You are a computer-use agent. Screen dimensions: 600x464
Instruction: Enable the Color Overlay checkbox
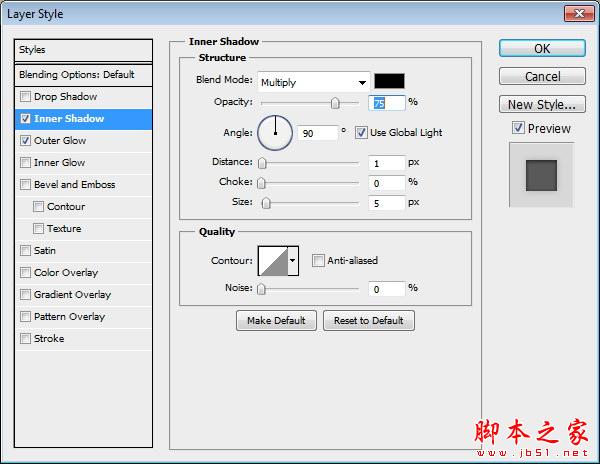pyautogui.click(x=25, y=272)
